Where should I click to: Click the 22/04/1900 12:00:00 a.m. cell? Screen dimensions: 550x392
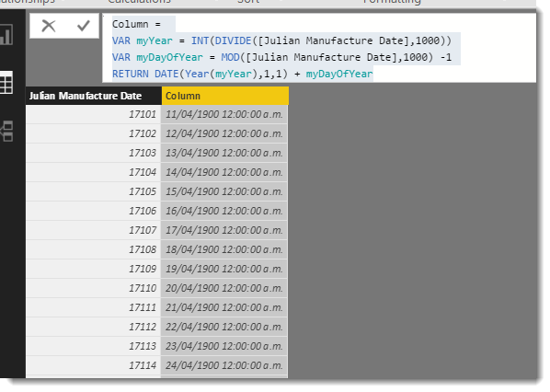coord(224,327)
